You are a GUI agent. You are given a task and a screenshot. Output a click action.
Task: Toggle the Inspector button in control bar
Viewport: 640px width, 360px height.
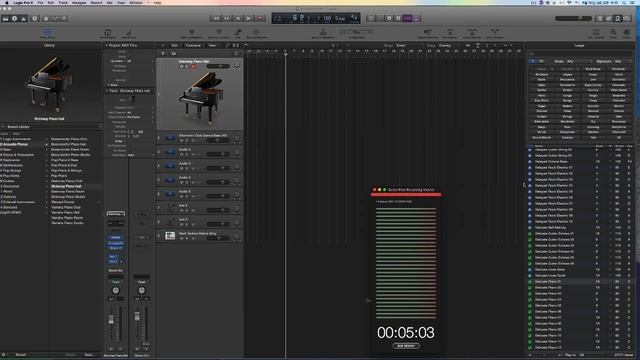[x=15, y=18]
